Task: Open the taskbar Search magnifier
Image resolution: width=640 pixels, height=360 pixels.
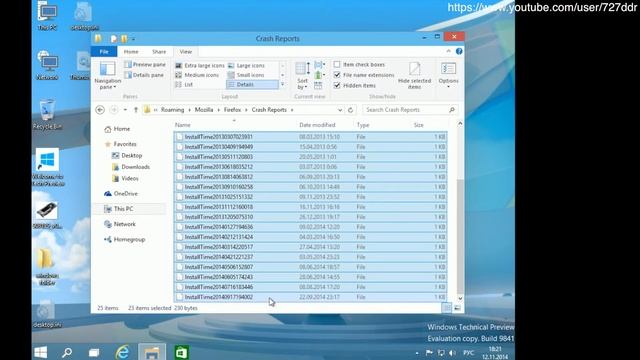Action: click(67, 352)
